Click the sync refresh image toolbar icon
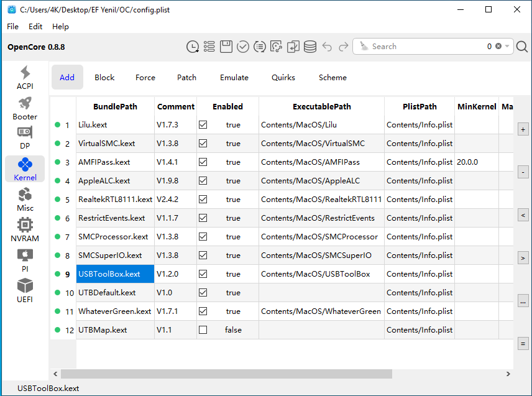The image size is (532, 396). (x=276, y=47)
